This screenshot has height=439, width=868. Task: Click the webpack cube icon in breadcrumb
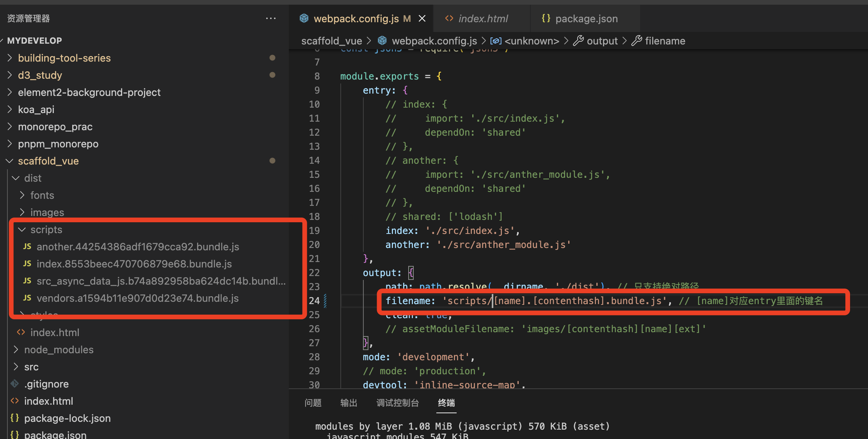click(382, 41)
